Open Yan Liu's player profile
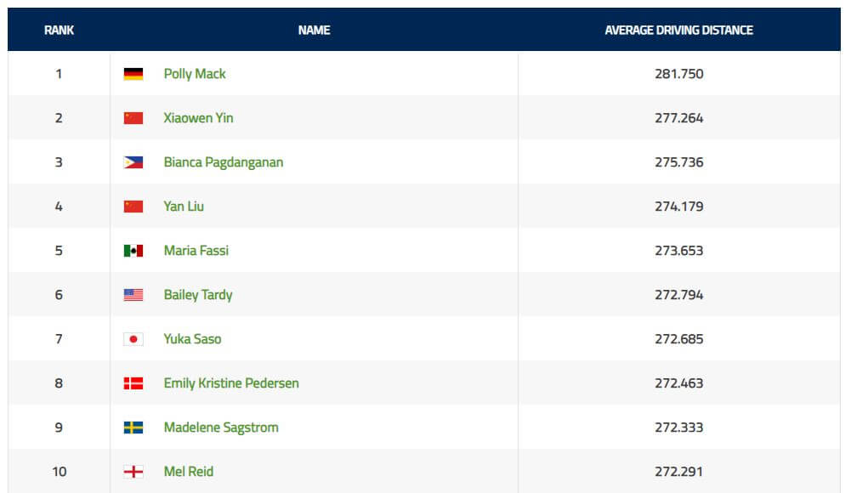868x493 pixels. 184,207
